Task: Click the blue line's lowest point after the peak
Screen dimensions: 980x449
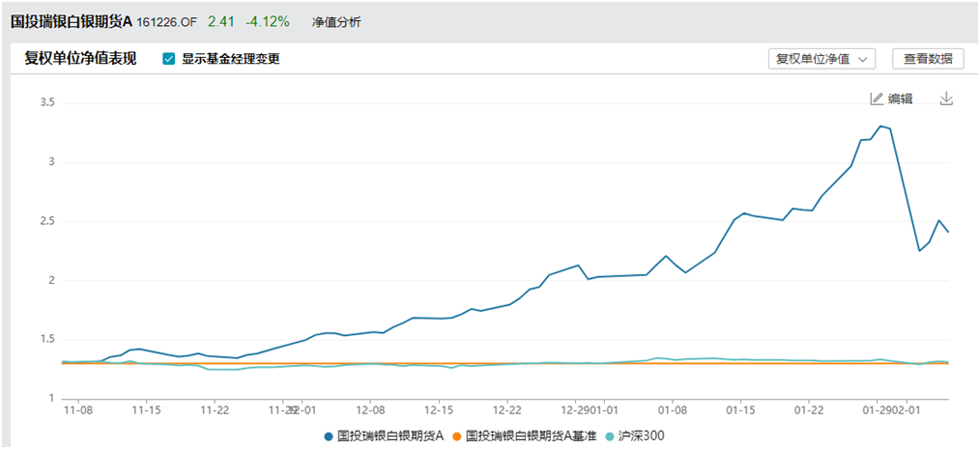Action: point(919,251)
